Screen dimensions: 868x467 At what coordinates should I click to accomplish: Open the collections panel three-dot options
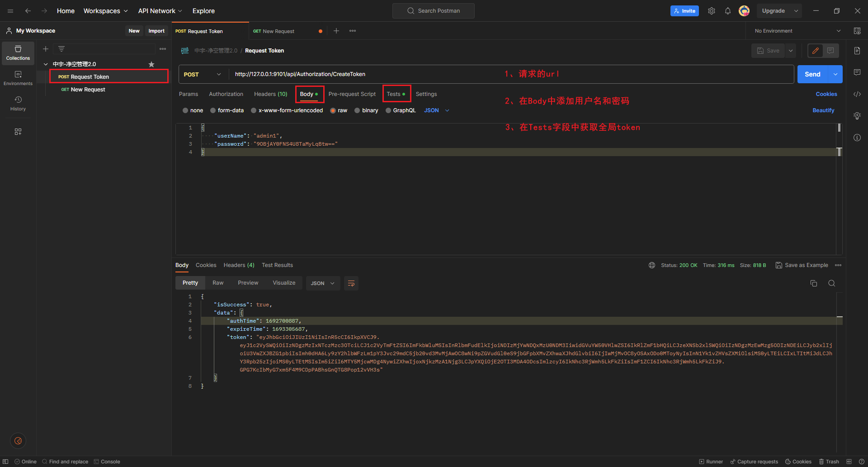pos(163,49)
